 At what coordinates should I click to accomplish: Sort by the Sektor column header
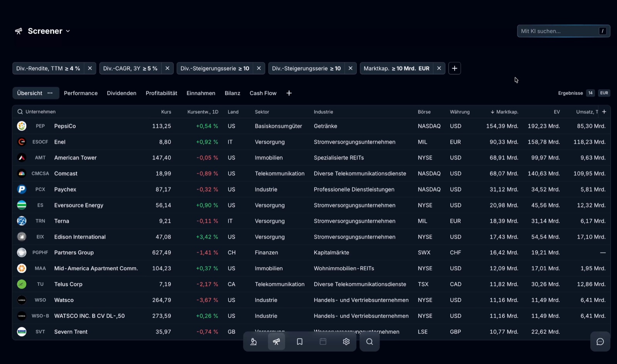262,112
